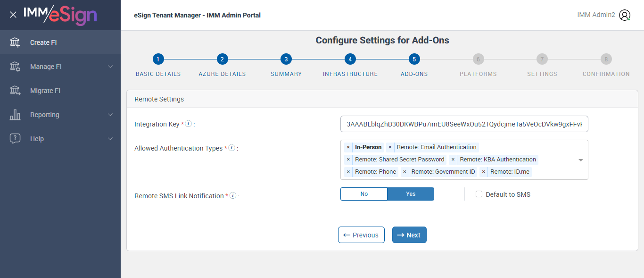Viewport: 644px width, 278px height.
Task: Remove the Remote: ID.me authentication tag
Action: pyautogui.click(x=484, y=172)
